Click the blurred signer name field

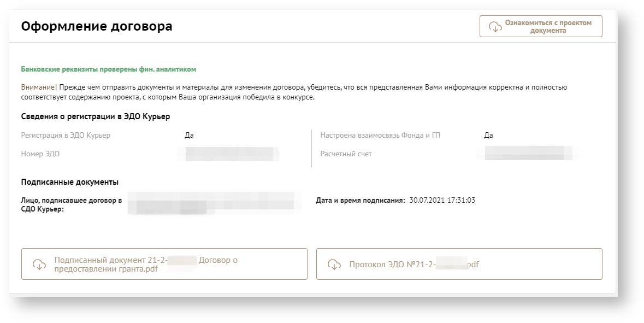(x=213, y=203)
